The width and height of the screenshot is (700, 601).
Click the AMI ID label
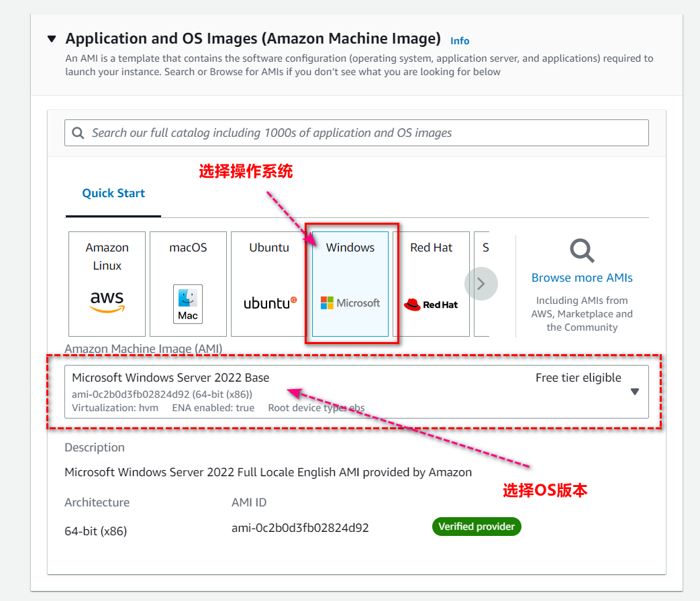pyautogui.click(x=249, y=502)
